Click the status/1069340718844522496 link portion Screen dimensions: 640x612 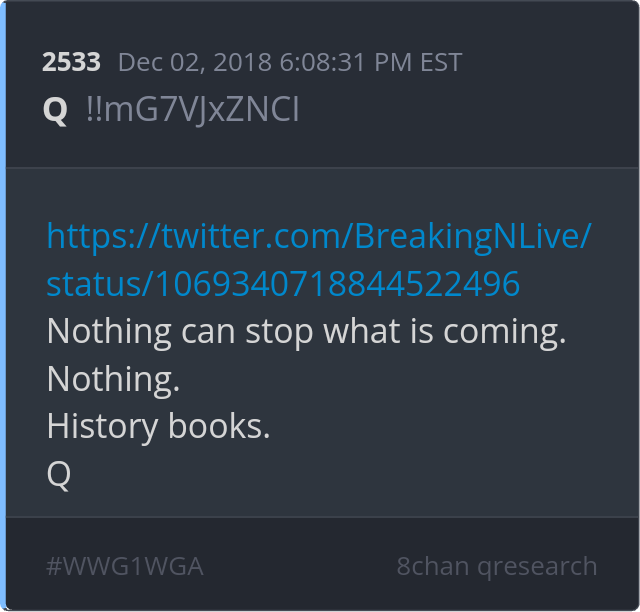tap(283, 284)
